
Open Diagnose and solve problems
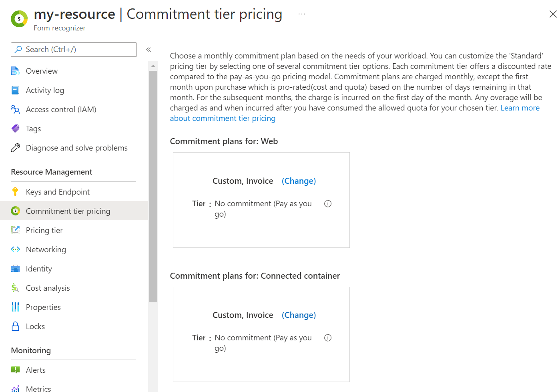[76, 148]
